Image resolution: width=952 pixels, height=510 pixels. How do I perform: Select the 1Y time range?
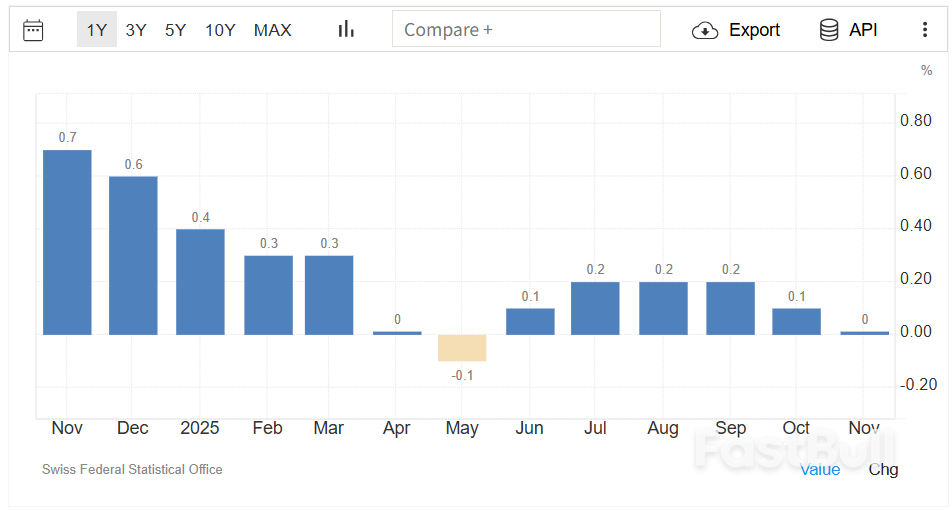coord(96,30)
